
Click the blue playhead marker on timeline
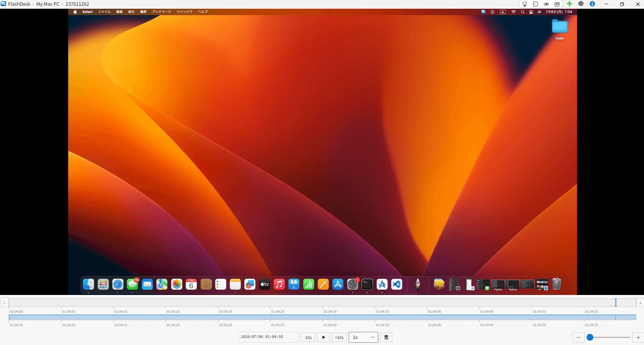click(x=616, y=302)
